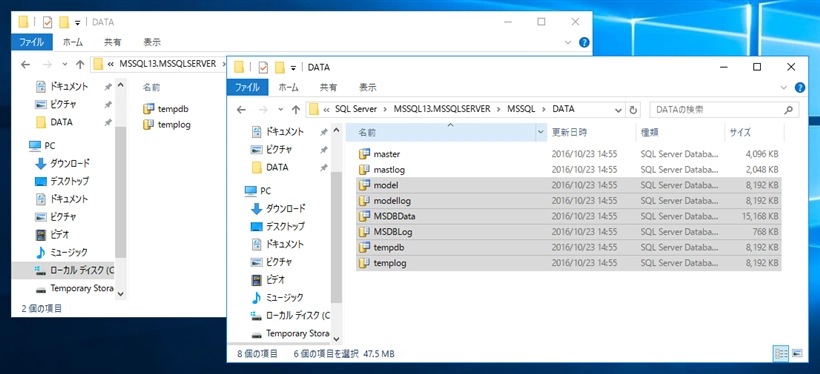Screen dimensions: 820x374
Task: Open Help icon in front window ribbon
Action: pyautogui.click(x=800, y=87)
